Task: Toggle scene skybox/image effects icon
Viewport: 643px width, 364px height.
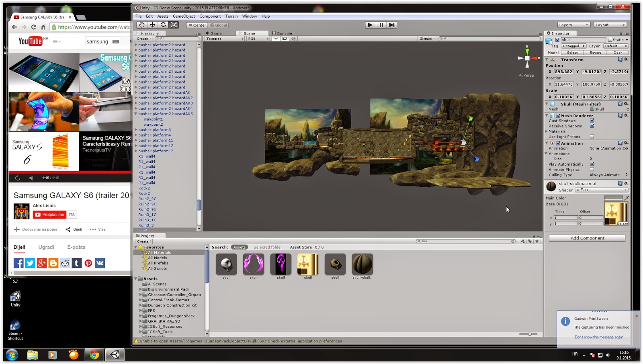Action: [285, 39]
